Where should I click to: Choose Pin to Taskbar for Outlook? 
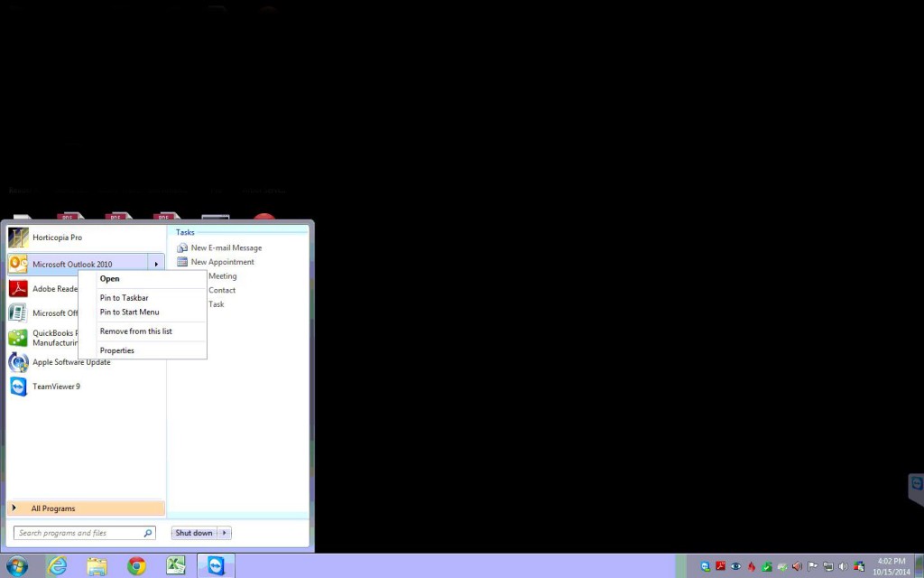click(x=124, y=297)
